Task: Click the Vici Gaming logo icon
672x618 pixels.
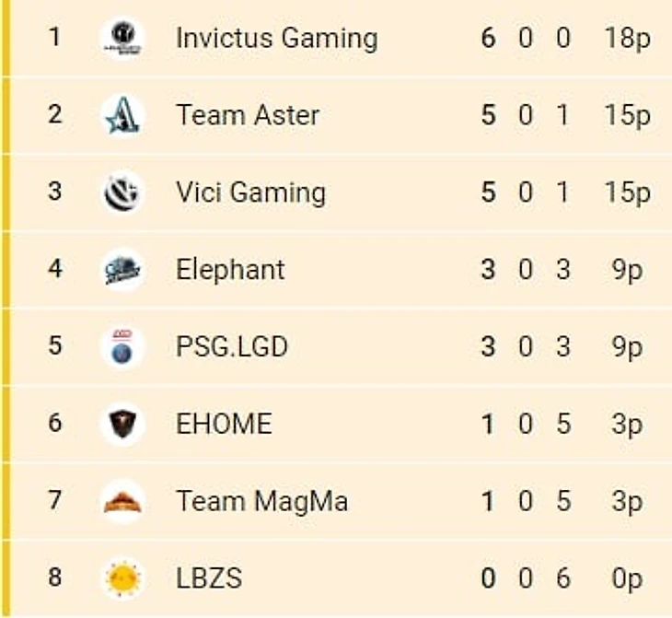Action: tap(122, 192)
